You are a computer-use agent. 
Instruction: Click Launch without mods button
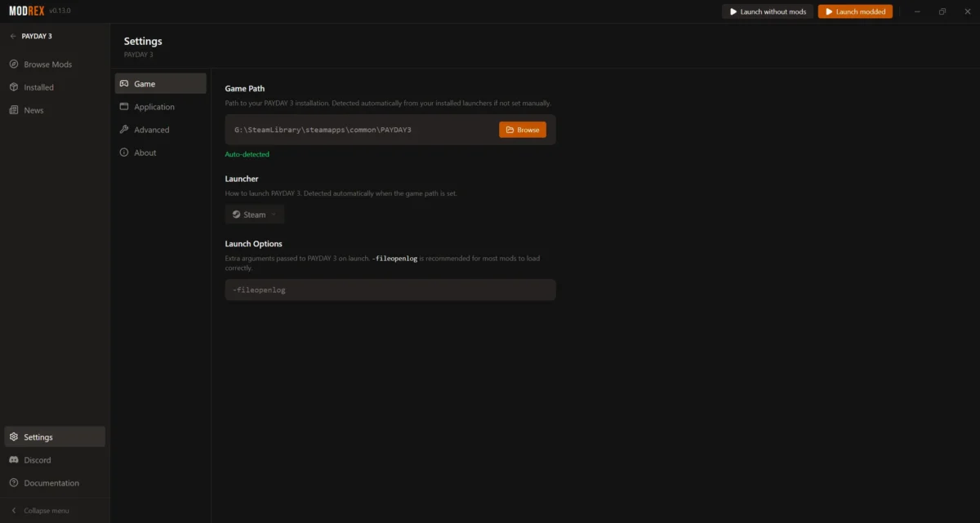(768, 11)
